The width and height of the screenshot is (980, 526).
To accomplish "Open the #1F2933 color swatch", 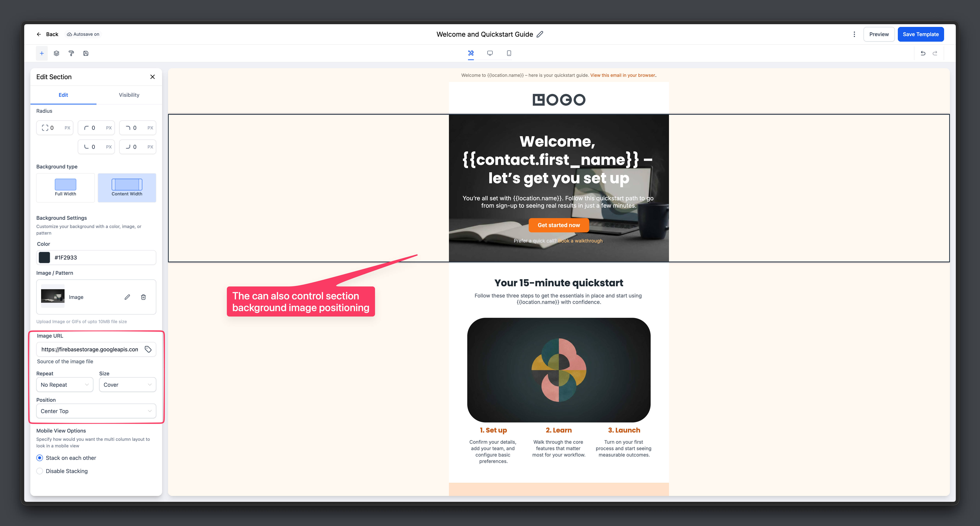I will click(45, 258).
